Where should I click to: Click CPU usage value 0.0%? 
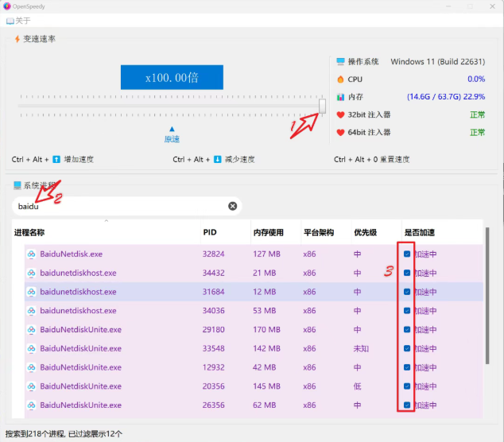pyautogui.click(x=476, y=79)
